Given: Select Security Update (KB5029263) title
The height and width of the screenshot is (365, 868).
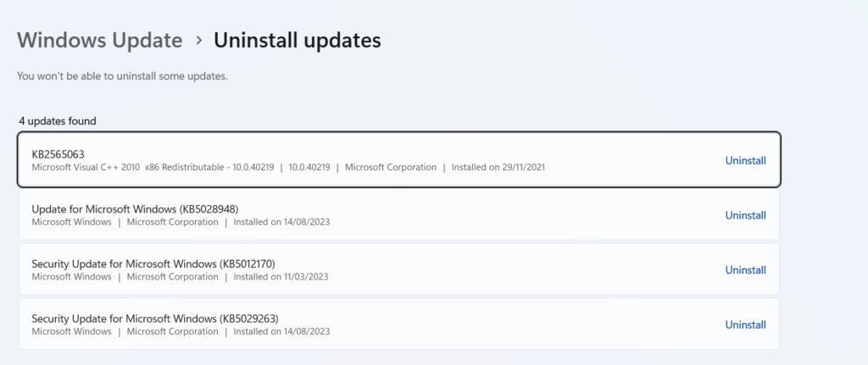Looking at the screenshot, I should [154, 318].
